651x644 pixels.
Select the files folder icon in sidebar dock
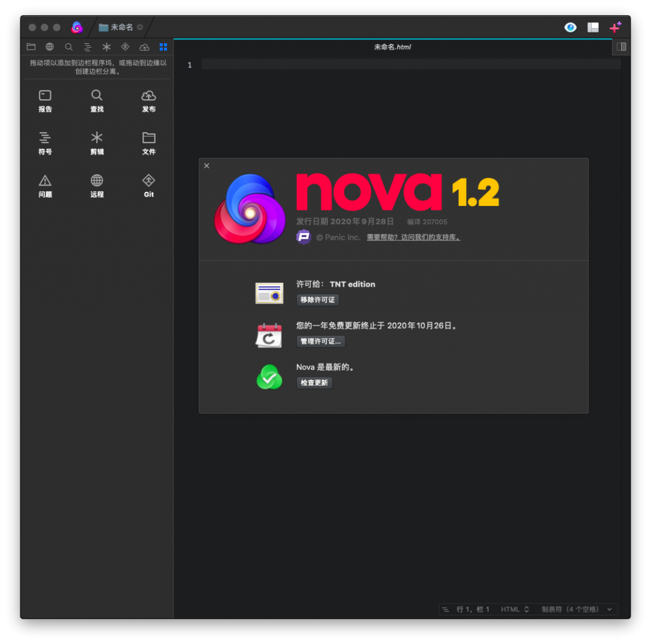[31, 47]
